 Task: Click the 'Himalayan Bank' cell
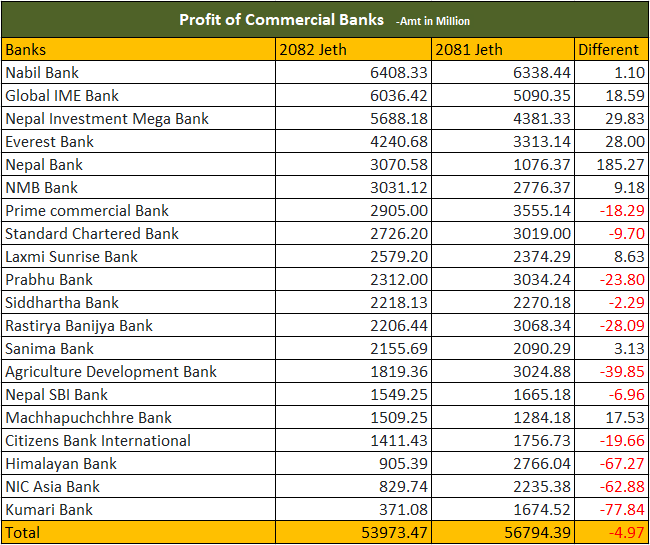pyautogui.click(x=139, y=463)
